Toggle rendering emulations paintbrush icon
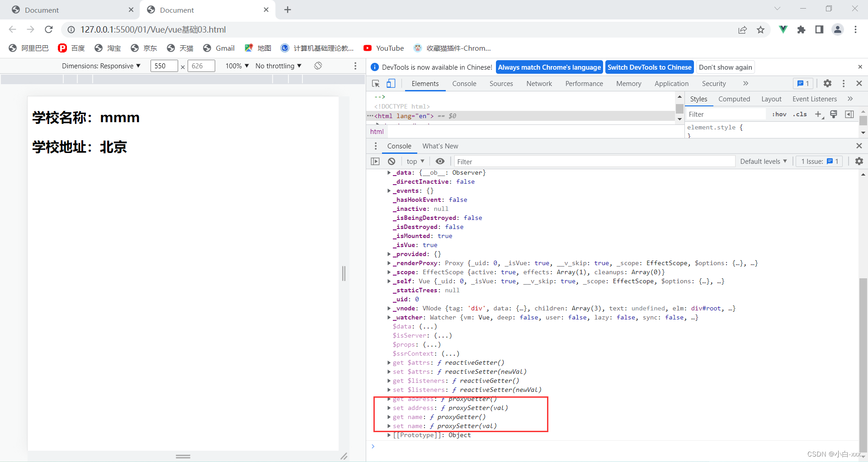This screenshot has width=868, height=462. click(834, 114)
